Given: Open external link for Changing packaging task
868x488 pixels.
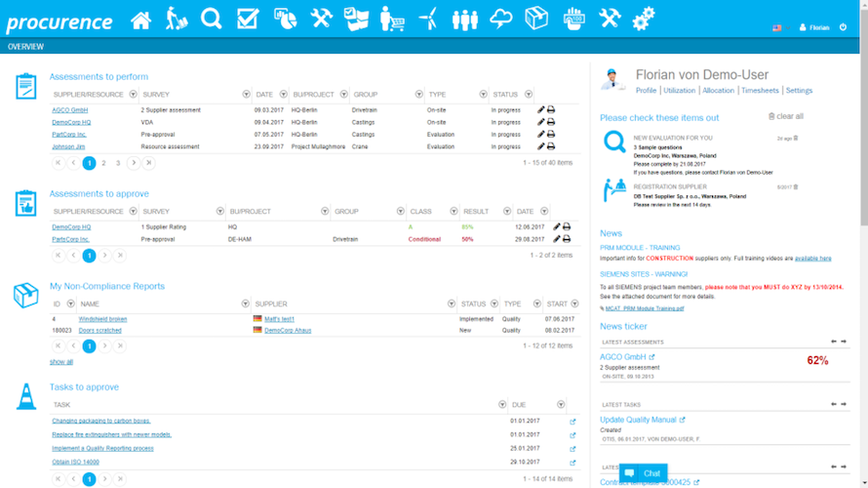Looking at the screenshot, I should click(572, 422).
